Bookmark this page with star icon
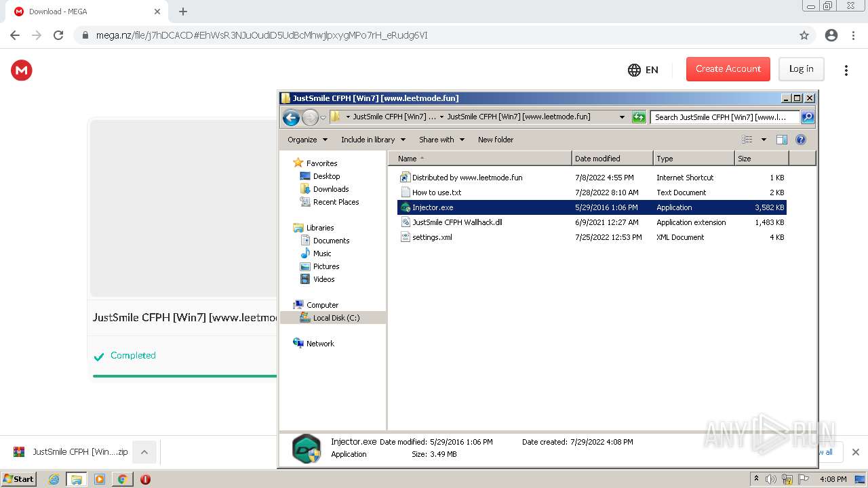This screenshot has height=488, width=868. pos(804,35)
